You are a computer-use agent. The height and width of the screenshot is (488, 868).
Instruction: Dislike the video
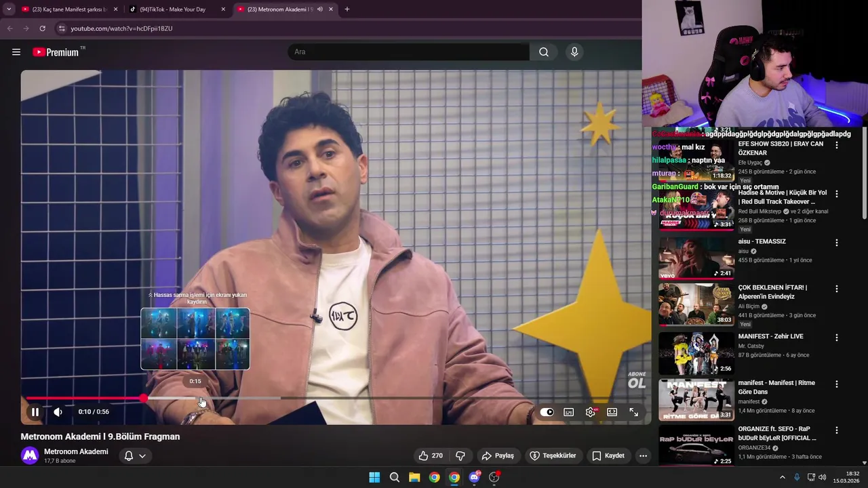coord(460,455)
